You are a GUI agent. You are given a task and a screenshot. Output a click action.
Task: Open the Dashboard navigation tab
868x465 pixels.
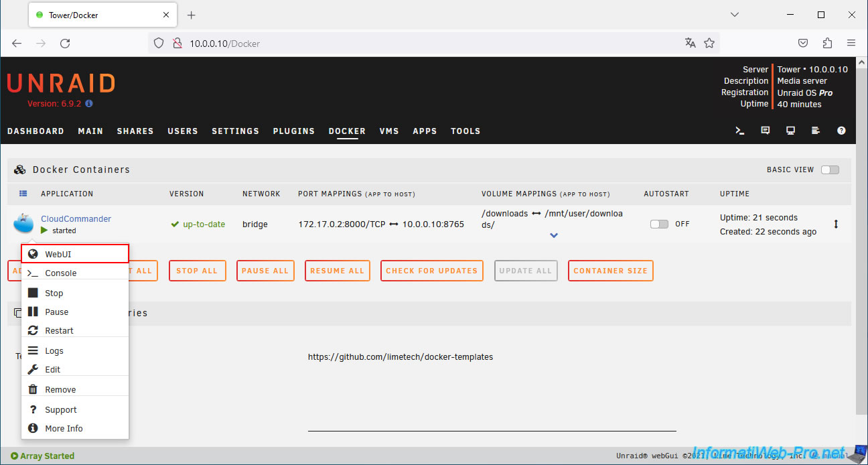(x=35, y=131)
